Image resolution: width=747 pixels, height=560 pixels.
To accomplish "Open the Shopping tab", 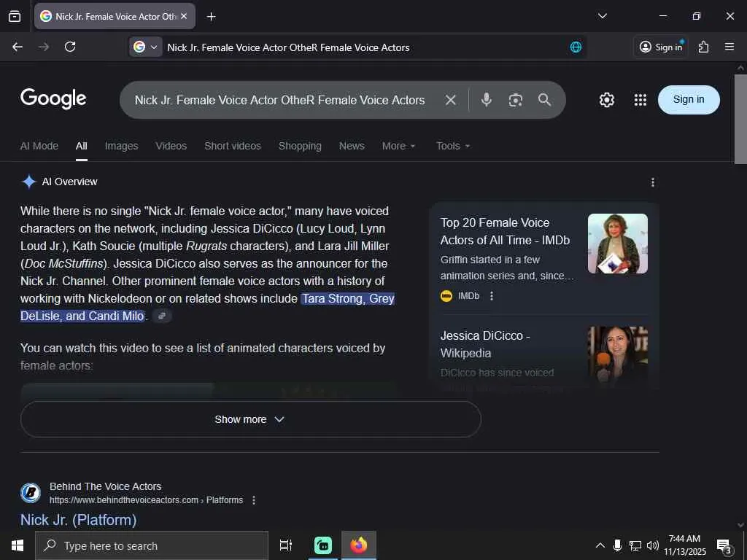I will tap(300, 146).
